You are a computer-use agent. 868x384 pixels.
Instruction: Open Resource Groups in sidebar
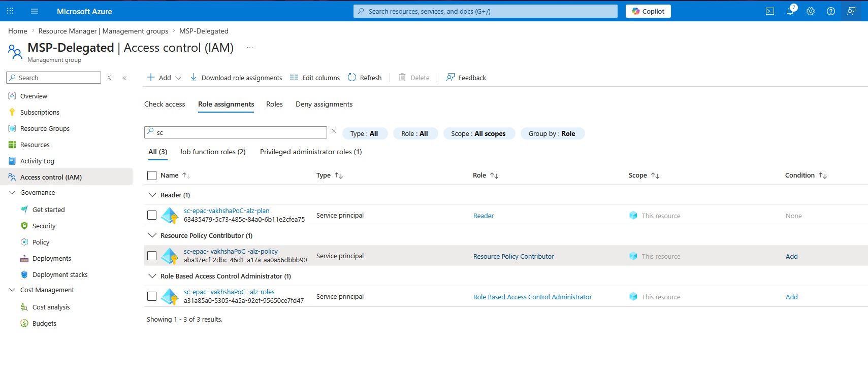click(45, 128)
